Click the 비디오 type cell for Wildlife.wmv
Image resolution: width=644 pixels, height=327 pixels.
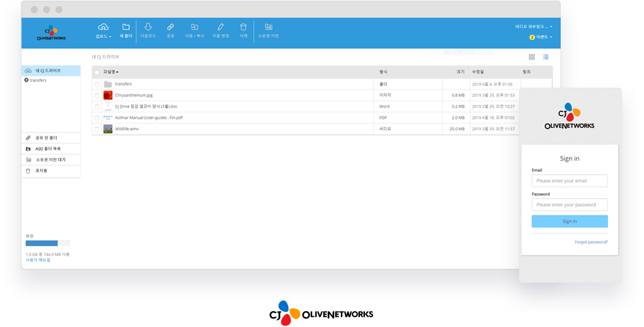(385, 129)
